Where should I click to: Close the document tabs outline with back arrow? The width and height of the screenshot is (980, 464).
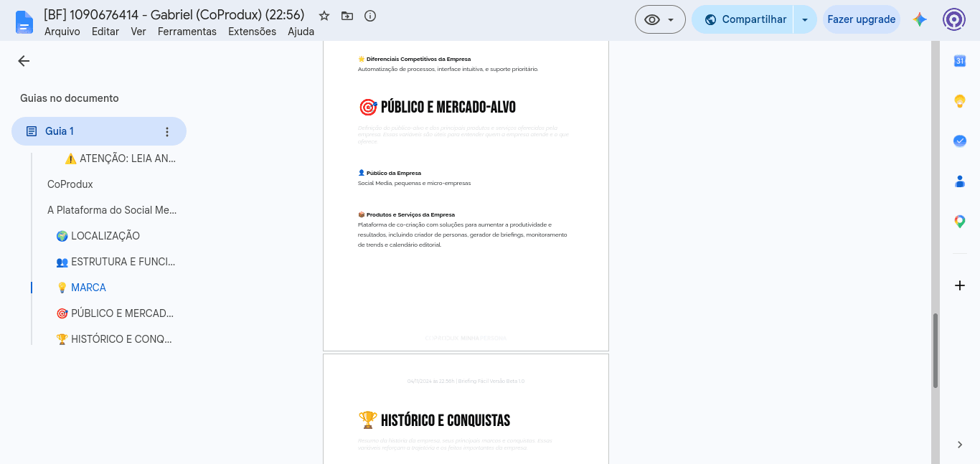coord(24,61)
